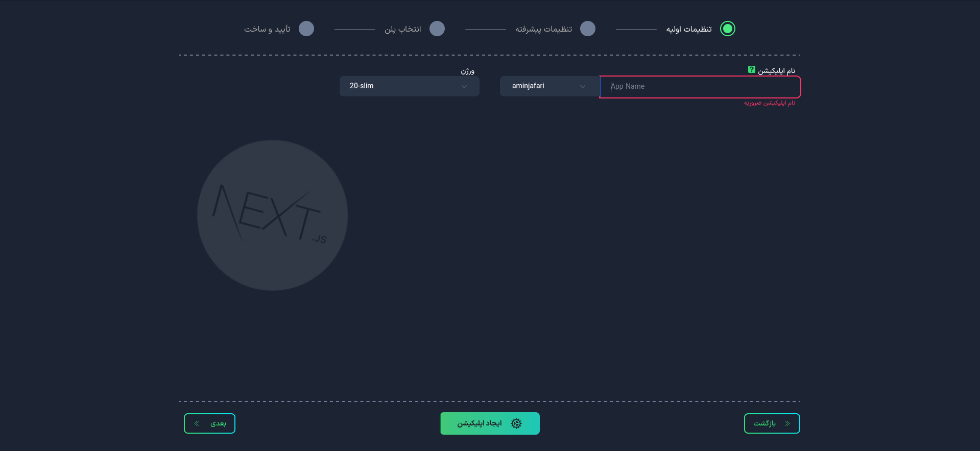Go to تنظیمات پیشرفته step label
Image resolution: width=980 pixels, height=451 pixels.
pos(543,29)
